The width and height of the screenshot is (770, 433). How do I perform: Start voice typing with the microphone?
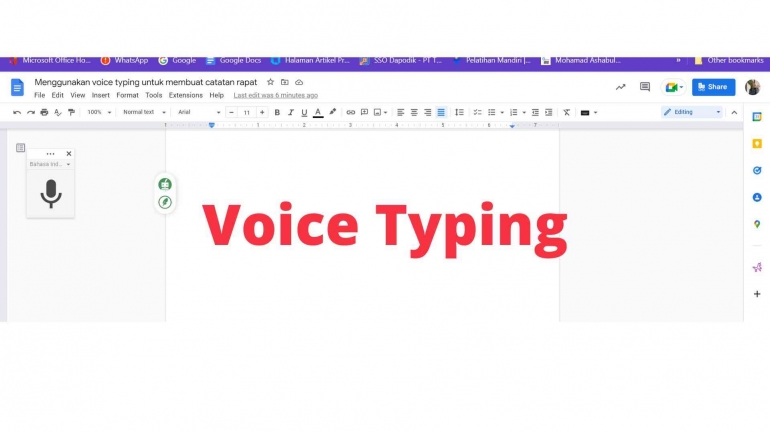point(51,194)
